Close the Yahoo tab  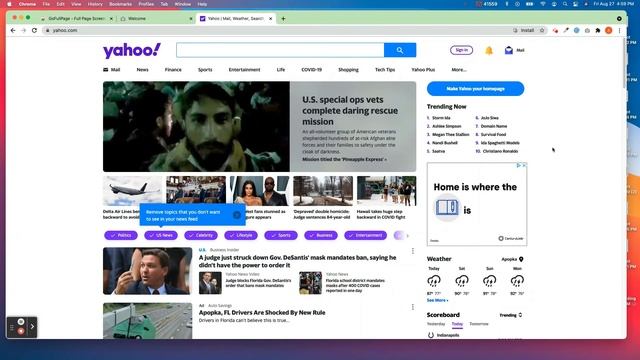pyautogui.click(x=270, y=19)
